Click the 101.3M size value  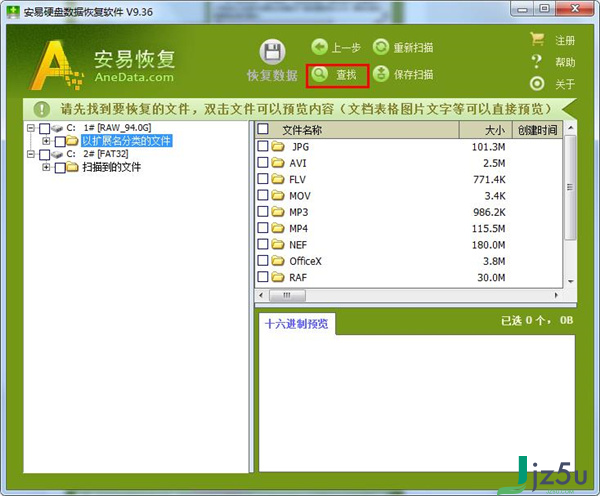tap(488, 147)
